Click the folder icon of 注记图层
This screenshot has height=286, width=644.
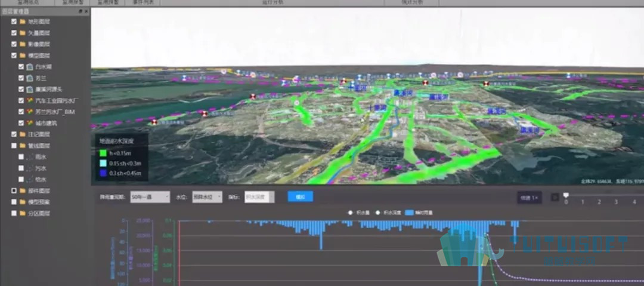pos(23,134)
